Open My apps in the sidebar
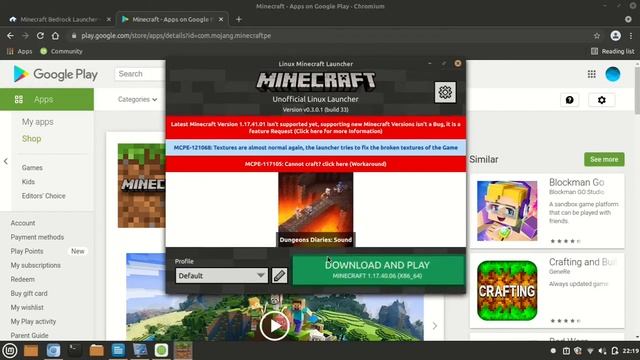640x360 pixels. tap(38, 122)
